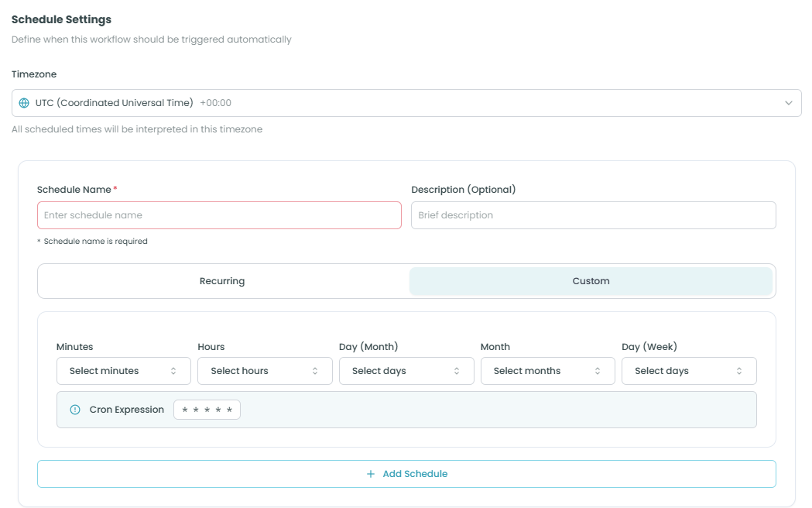The width and height of the screenshot is (812, 508).
Task: Click the up-down arrows in Minutes selector
Action: [x=173, y=371]
